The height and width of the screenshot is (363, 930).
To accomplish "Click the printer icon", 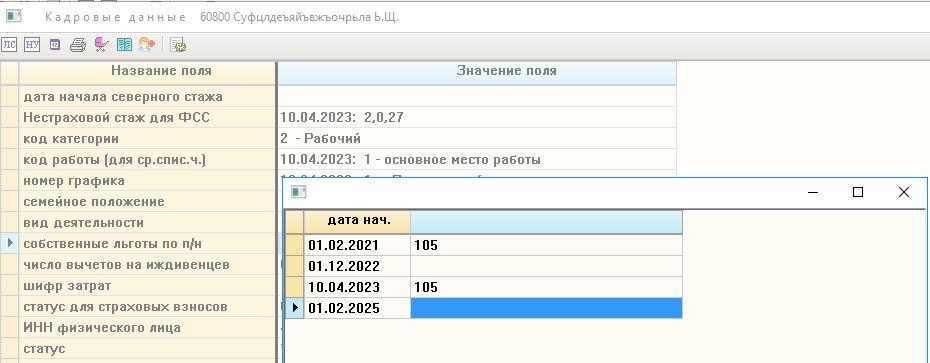I will tap(78, 45).
